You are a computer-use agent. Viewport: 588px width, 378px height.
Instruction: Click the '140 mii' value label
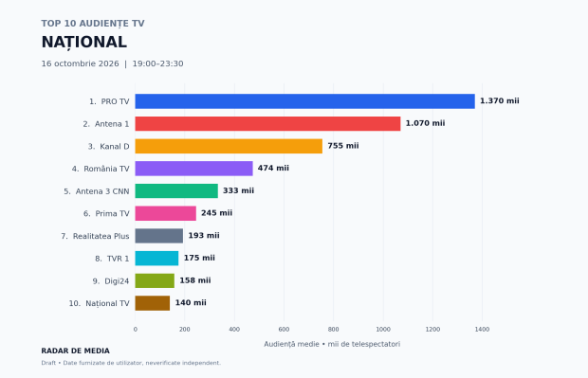[x=191, y=303]
